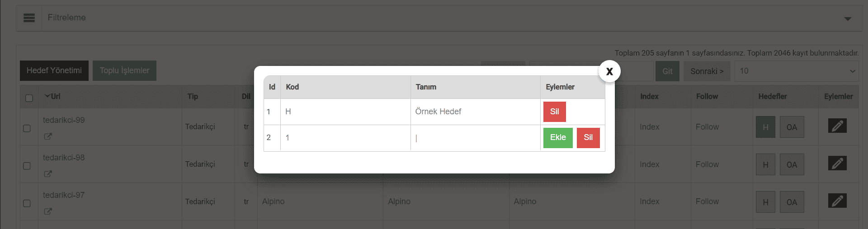Viewport: 868px width, 229px height.
Task: Open the Hedef Yönetimi menu
Action: point(54,70)
